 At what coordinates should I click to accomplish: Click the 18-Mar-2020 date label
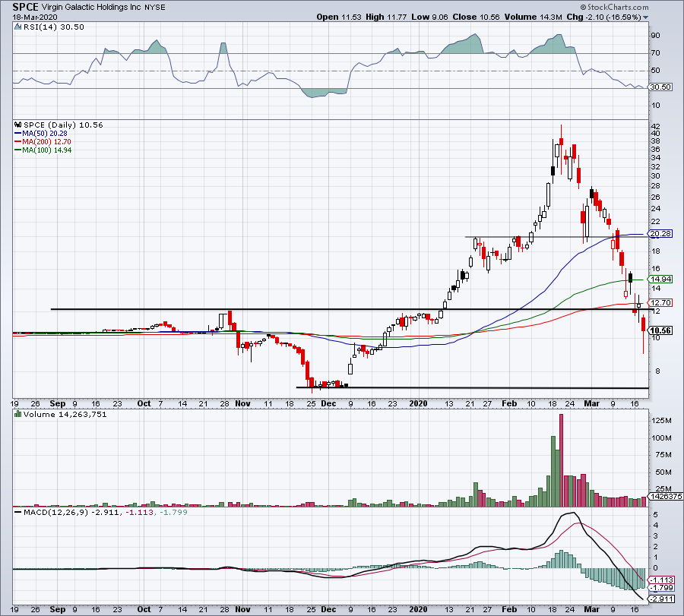click(34, 17)
